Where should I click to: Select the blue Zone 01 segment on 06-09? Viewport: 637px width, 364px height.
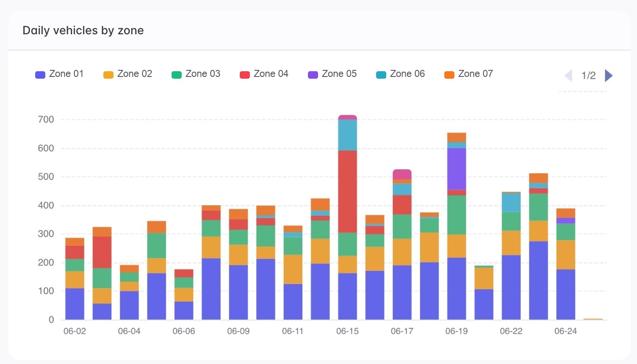click(238, 292)
